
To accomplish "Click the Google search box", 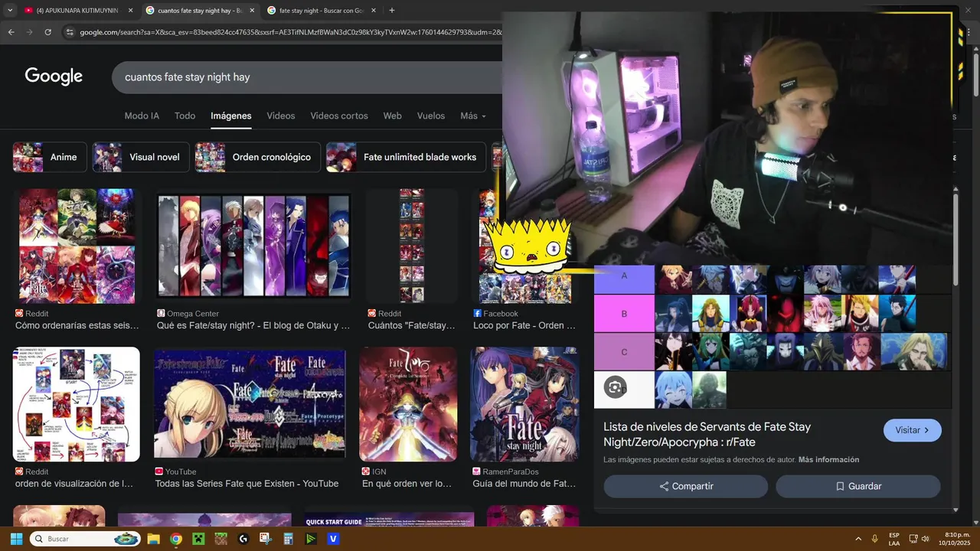I will (x=306, y=77).
